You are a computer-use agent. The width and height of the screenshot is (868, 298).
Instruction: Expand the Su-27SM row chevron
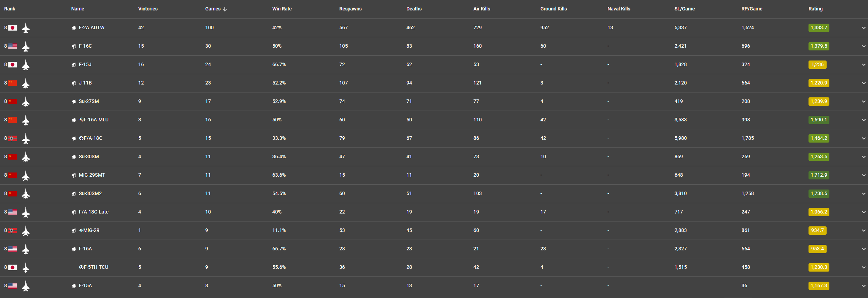(x=863, y=102)
